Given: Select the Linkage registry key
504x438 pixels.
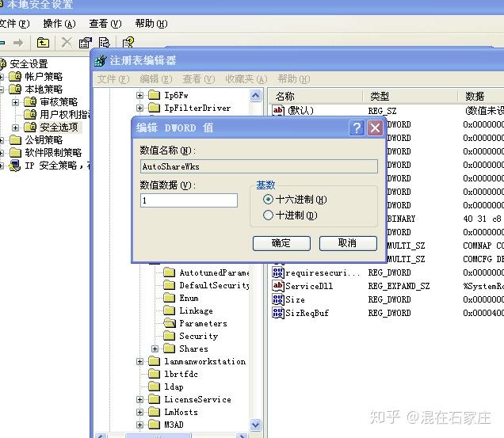Looking at the screenshot, I should (x=196, y=310).
